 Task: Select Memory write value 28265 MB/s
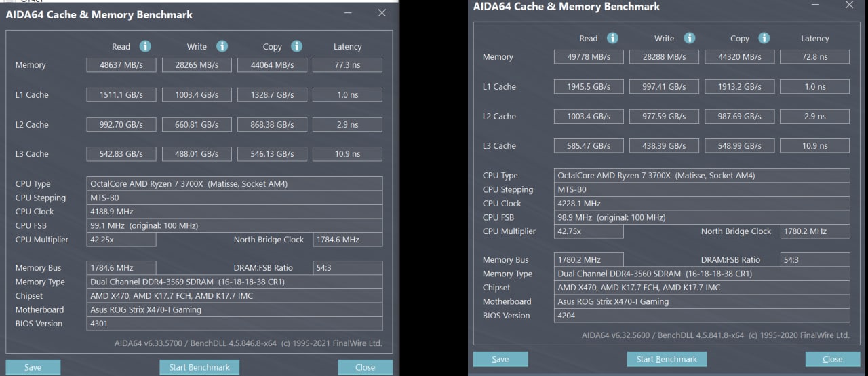click(x=197, y=65)
